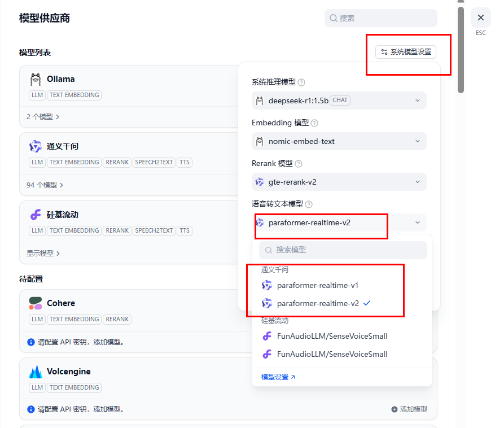Click the RERANK tag under 通义千问
This screenshot has width=504, height=428.
point(117,163)
